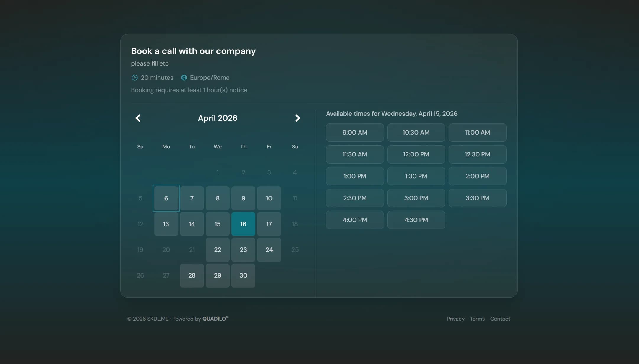Viewport: 639px width, 364px height.
Task: Click disabled date 11
Action: coord(295,198)
